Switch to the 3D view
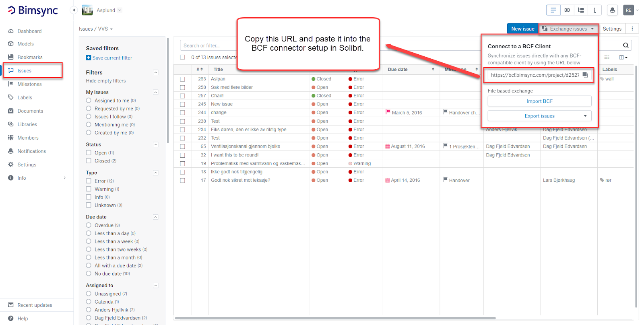The height and width of the screenshot is (325, 644). (567, 10)
